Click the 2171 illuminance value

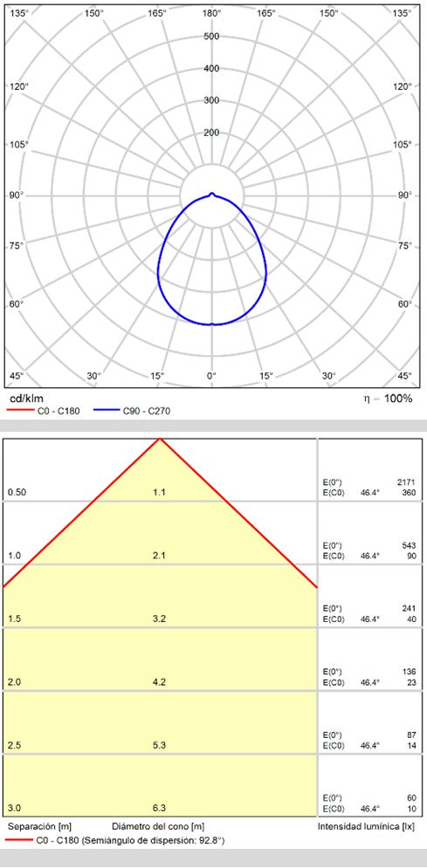pos(407,482)
